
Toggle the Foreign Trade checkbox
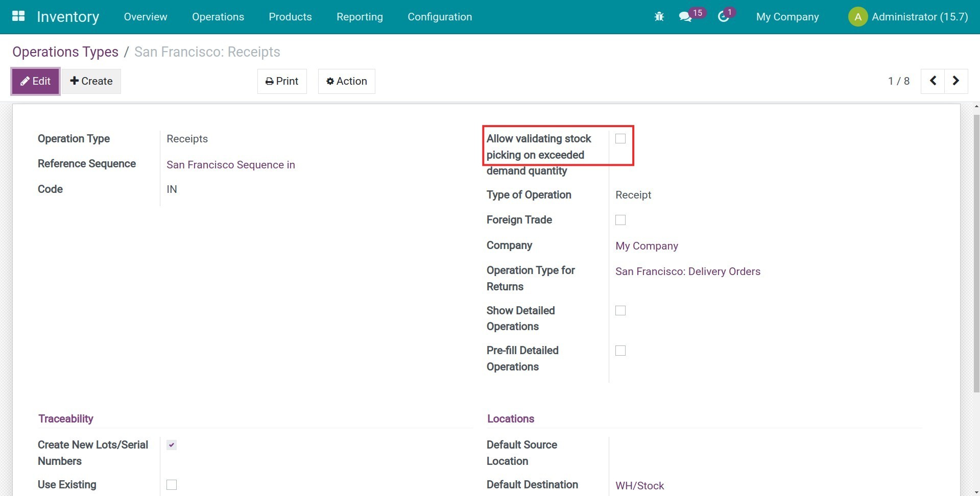point(620,220)
